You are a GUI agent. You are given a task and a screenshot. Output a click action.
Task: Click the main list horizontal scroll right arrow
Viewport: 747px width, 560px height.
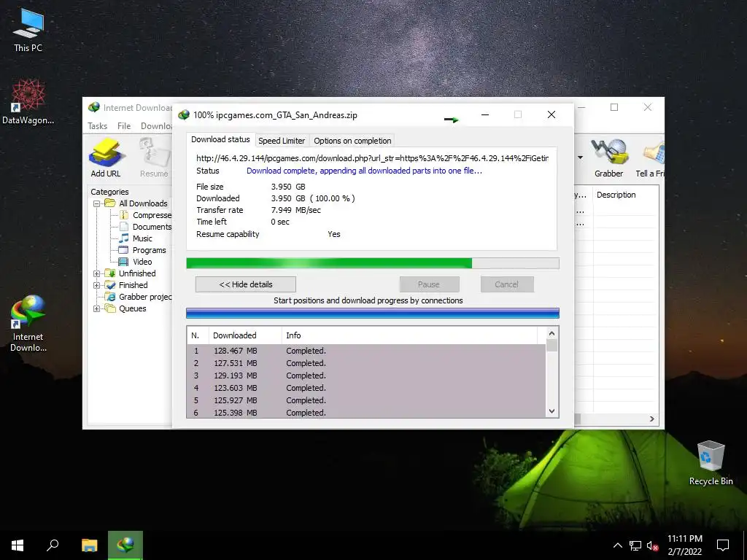click(651, 419)
